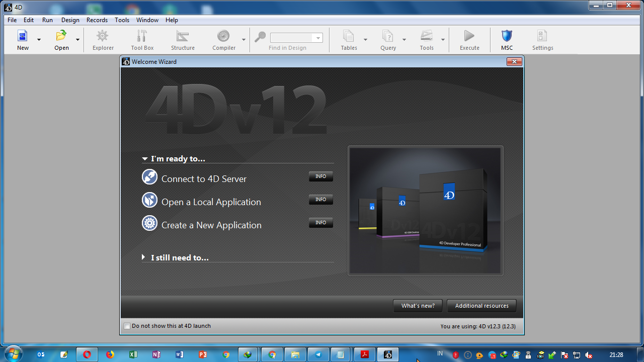Open the MSC shield icon
The height and width of the screenshot is (362, 644).
[x=507, y=36]
